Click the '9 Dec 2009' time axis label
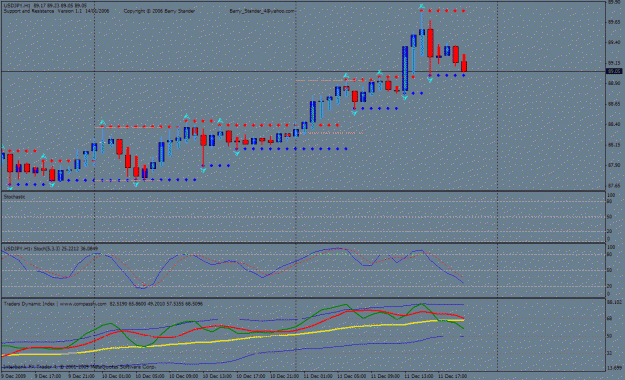Screen dimensions: 625x380 [x=14, y=376]
